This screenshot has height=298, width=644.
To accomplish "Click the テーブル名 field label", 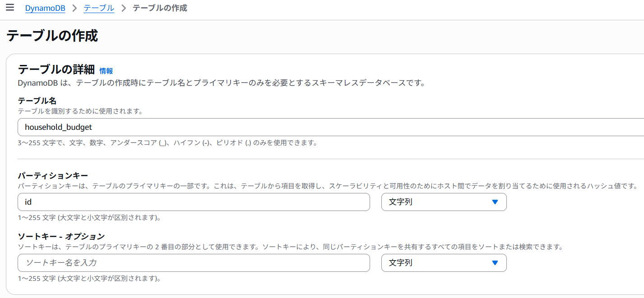I will (37, 101).
